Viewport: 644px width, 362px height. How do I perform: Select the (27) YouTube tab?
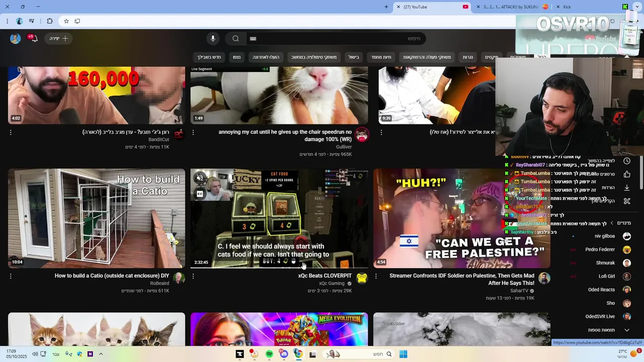[x=432, y=7]
